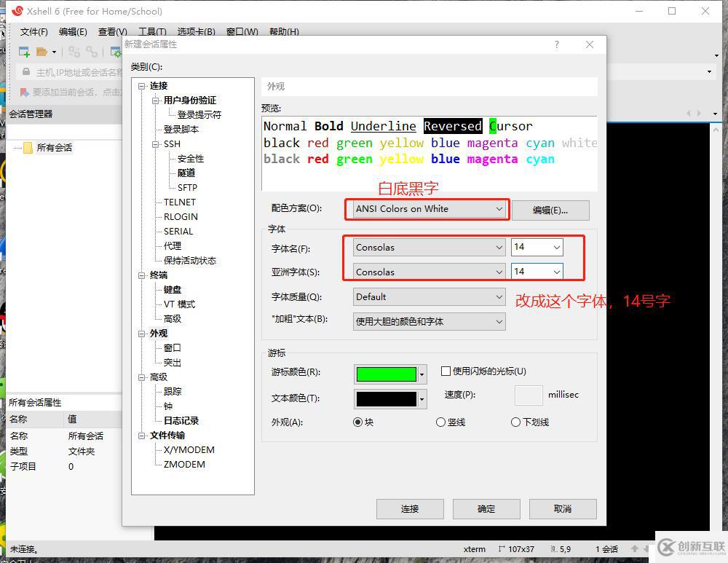
Task: Select 安全性 under SSH
Action: click(190, 158)
